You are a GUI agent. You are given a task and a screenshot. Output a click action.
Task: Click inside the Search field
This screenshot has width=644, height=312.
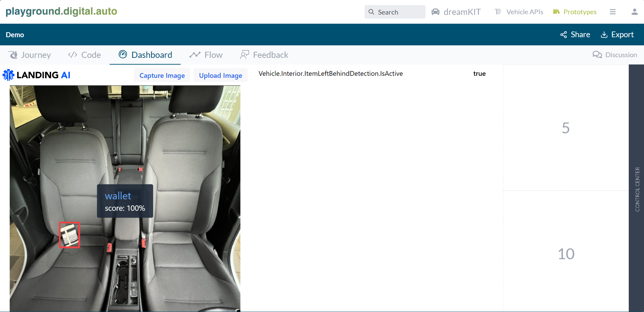pyautogui.click(x=395, y=12)
